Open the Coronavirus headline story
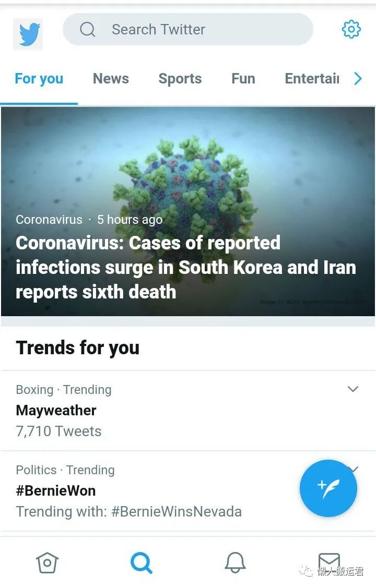 pos(186,267)
